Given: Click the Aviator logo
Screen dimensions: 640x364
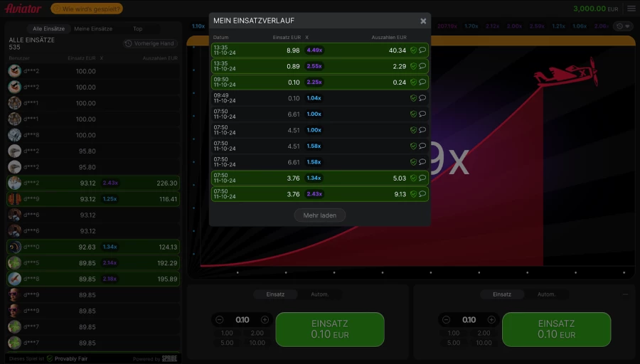Looking at the screenshot, I should (x=23, y=8).
